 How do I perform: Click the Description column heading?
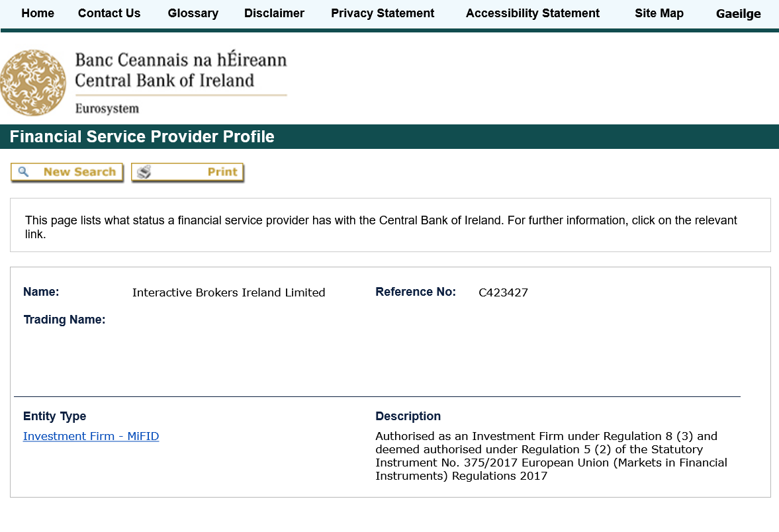click(x=408, y=416)
